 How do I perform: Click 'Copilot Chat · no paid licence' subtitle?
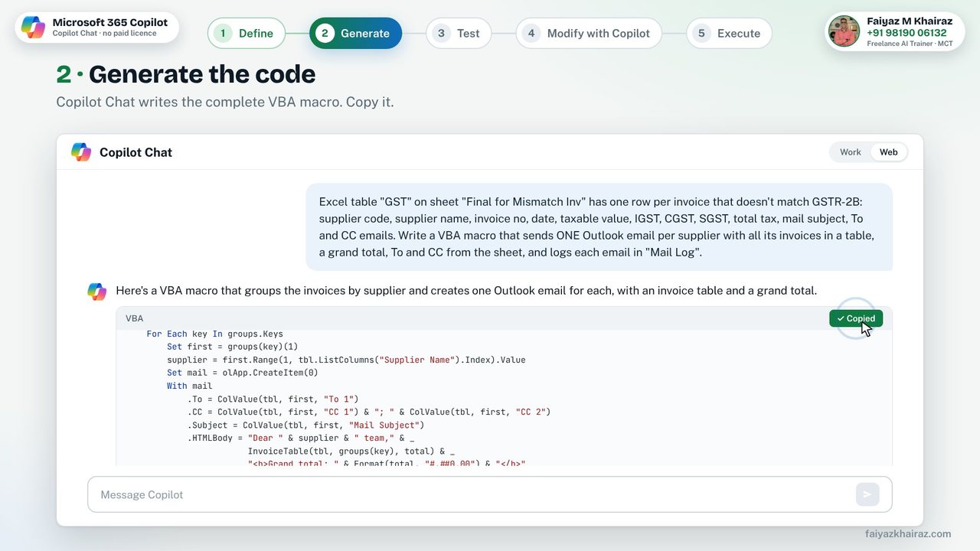(104, 34)
